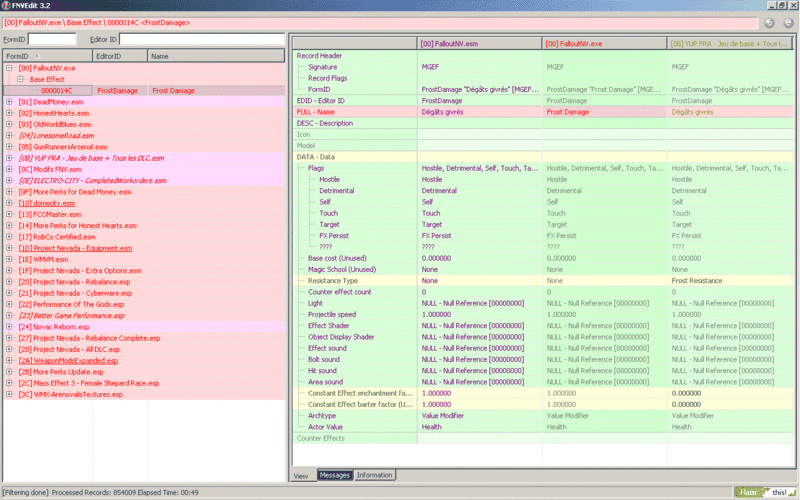Select [14] More Perks for Honest Hearts.esm

coord(78,226)
